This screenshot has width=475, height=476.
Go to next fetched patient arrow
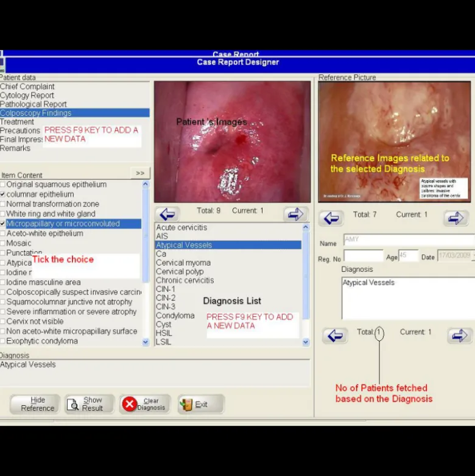[460, 335]
